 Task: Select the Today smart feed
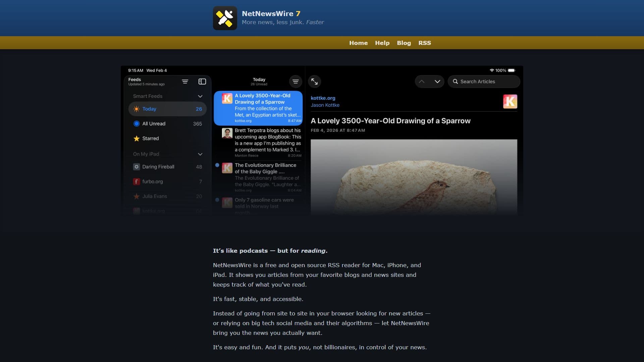[x=167, y=109]
